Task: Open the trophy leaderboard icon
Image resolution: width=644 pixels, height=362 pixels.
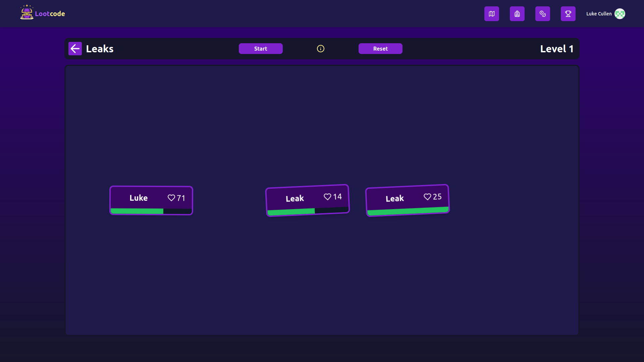Action: point(568,14)
